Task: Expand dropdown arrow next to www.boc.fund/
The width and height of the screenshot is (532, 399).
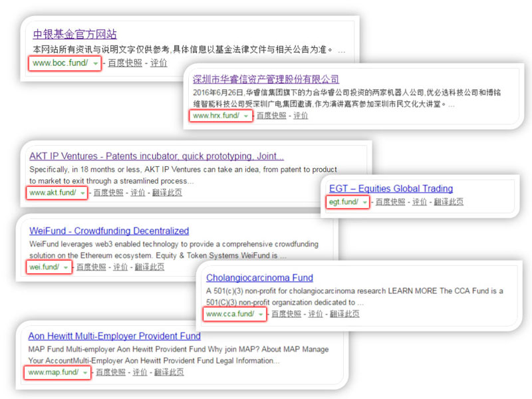Action: 96,63
